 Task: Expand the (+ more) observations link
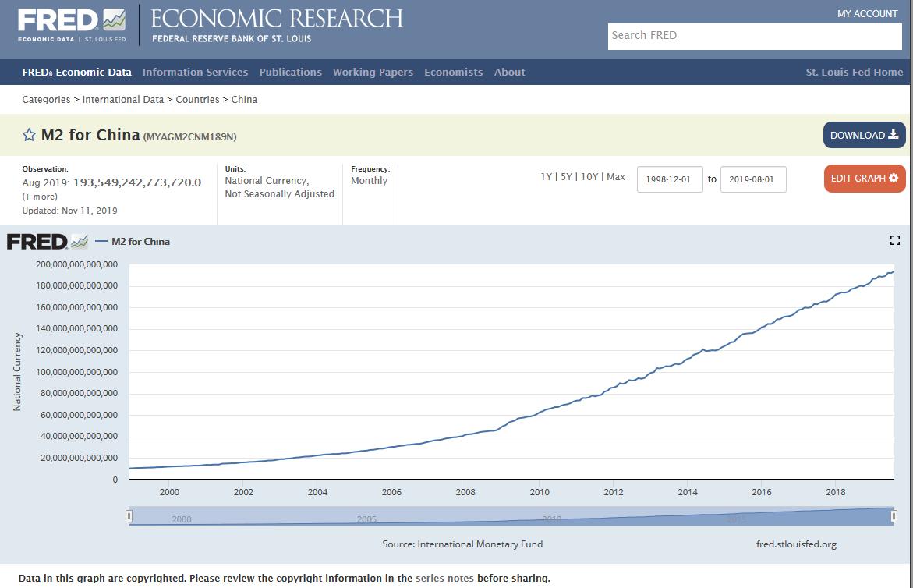click(x=39, y=197)
